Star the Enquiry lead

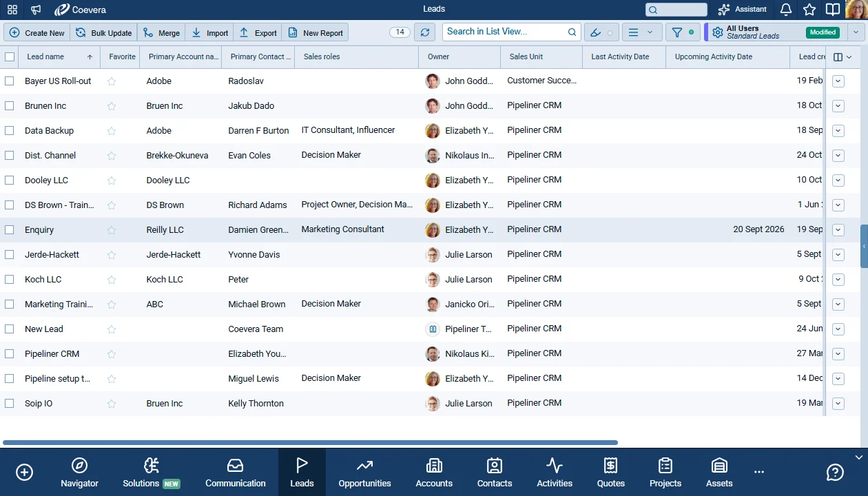pyautogui.click(x=112, y=230)
